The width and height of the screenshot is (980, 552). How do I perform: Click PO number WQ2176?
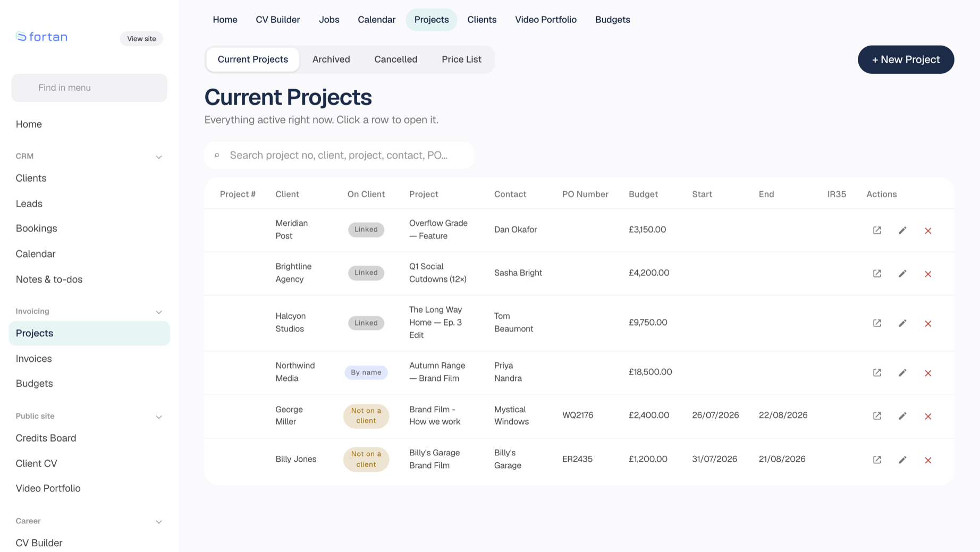578,415
